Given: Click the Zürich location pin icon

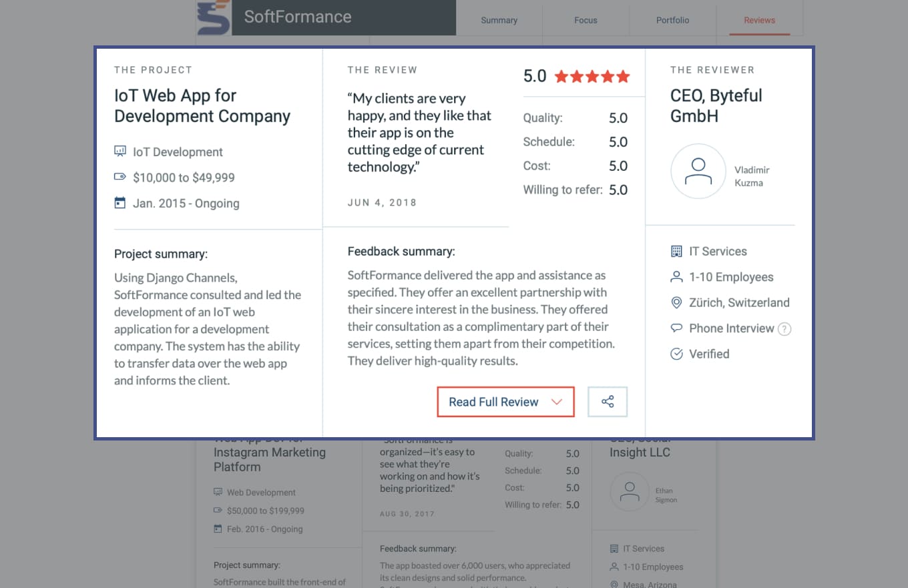Looking at the screenshot, I should (676, 303).
